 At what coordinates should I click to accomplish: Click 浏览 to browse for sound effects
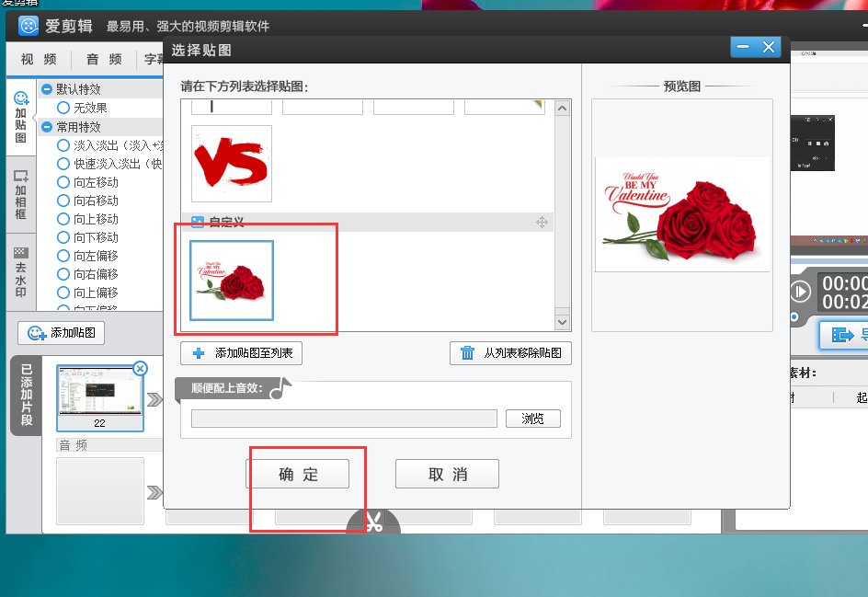click(x=532, y=418)
